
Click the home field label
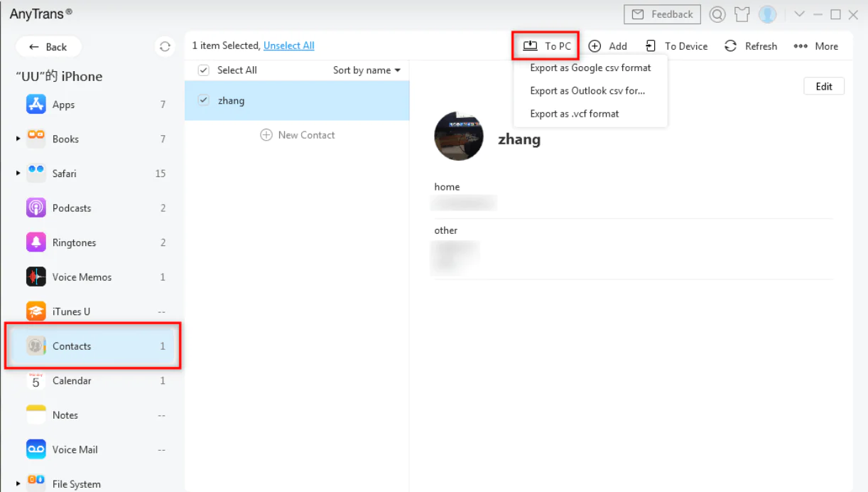pyautogui.click(x=447, y=187)
